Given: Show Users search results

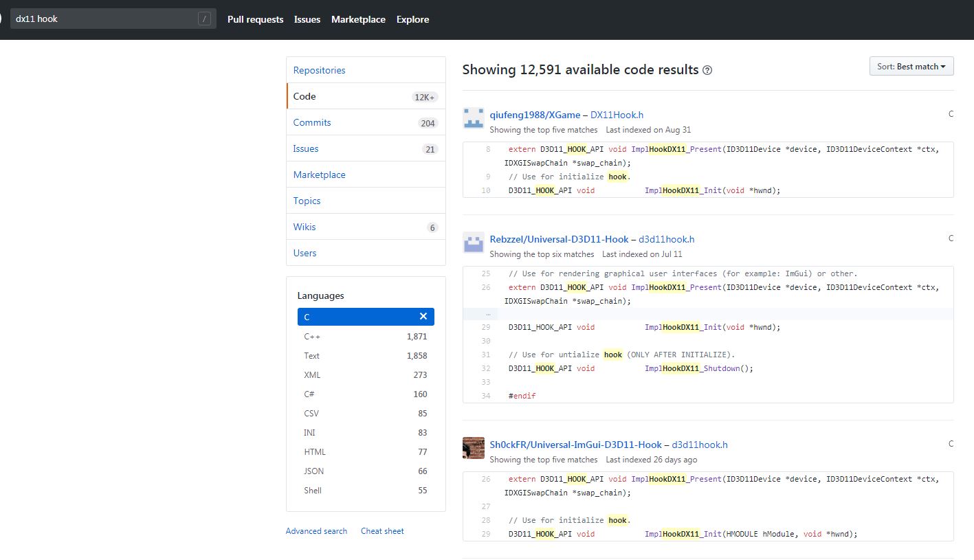Looking at the screenshot, I should [366, 253].
